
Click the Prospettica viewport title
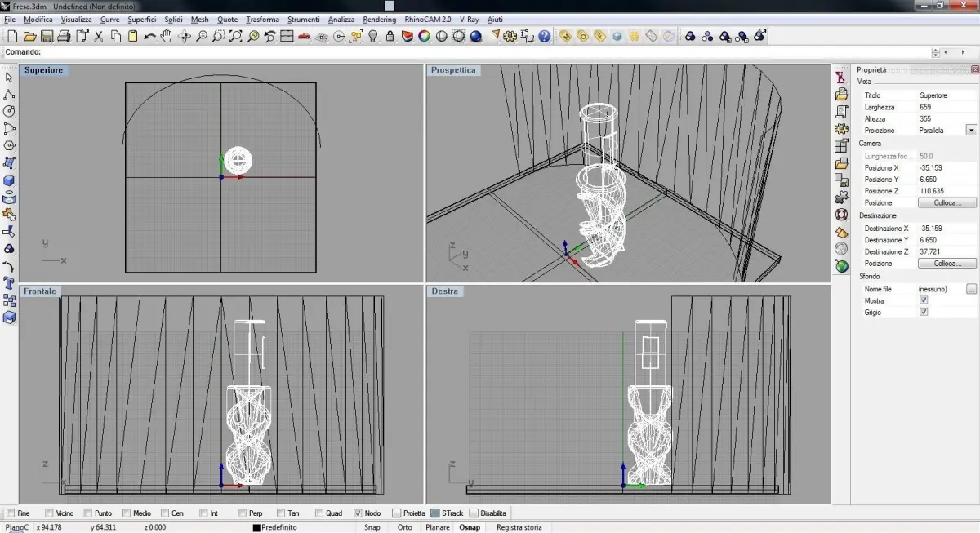(x=453, y=70)
